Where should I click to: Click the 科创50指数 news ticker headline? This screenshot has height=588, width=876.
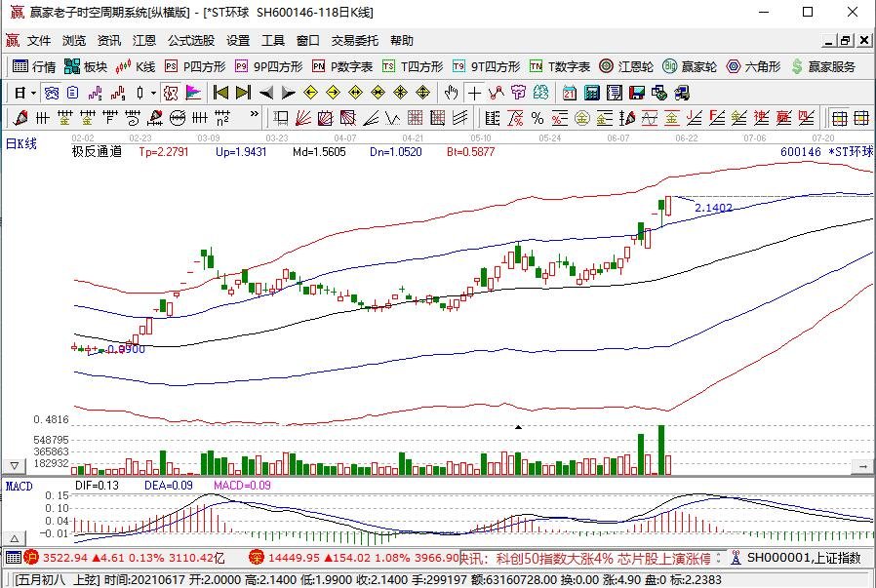coord(585,558)
